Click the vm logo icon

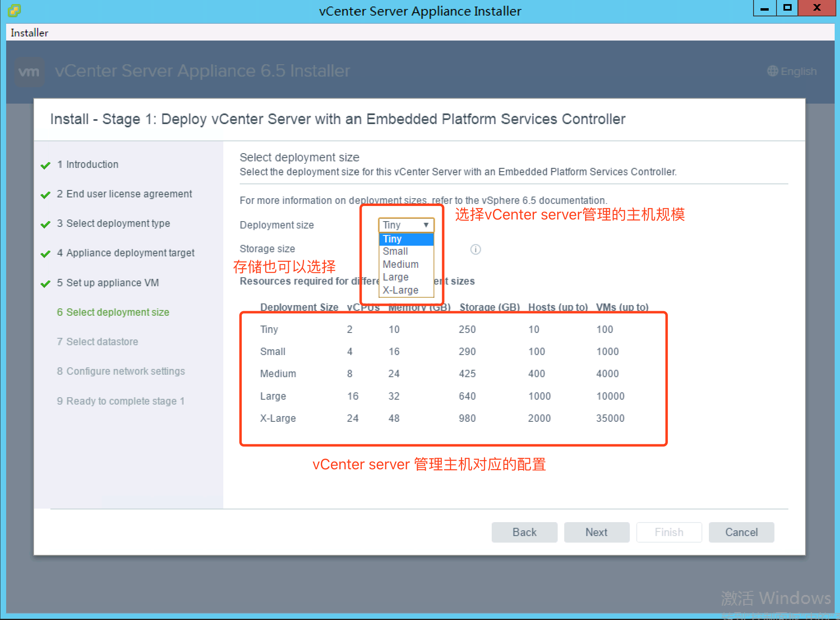pyautogui.click(x=29, y=72)
